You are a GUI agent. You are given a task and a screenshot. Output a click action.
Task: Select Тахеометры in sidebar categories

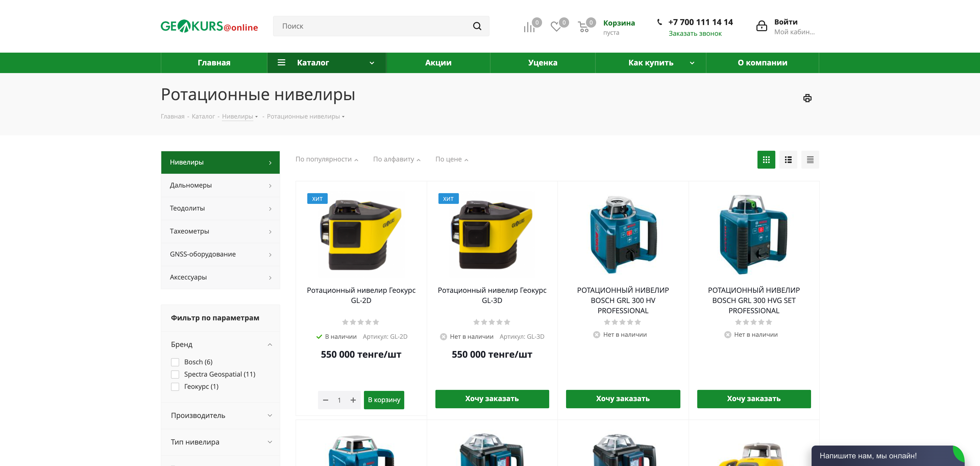pyautogui.click(x=220, y=231)
